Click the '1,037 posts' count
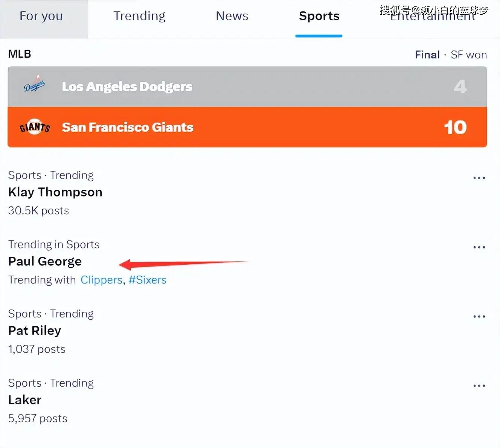 pos(37,349)
